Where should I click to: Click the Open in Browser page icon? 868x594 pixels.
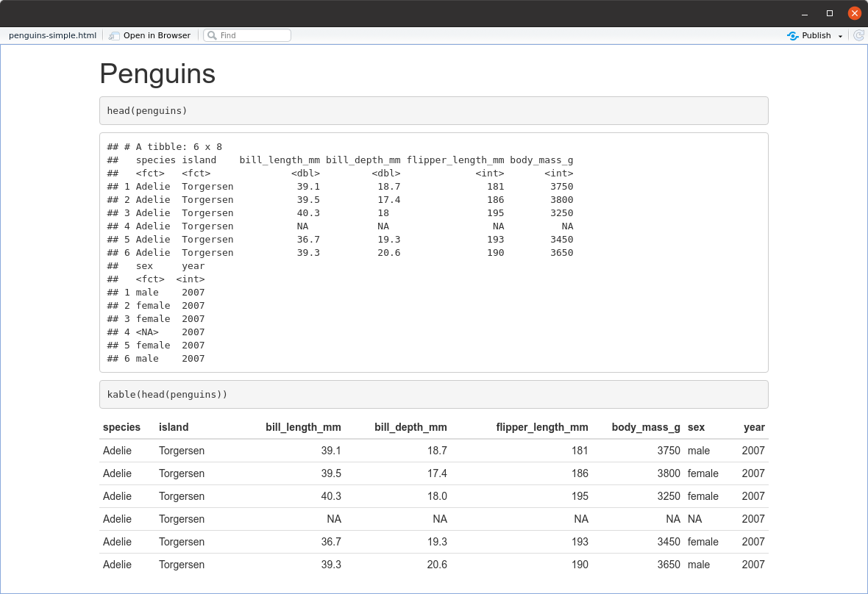pos(114,35)
